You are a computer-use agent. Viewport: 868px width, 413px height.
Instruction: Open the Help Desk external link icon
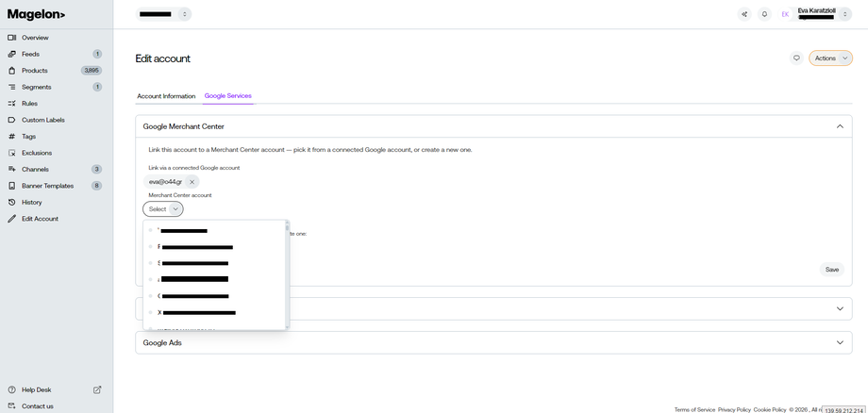pyautogui.click(x=97, y=389)
